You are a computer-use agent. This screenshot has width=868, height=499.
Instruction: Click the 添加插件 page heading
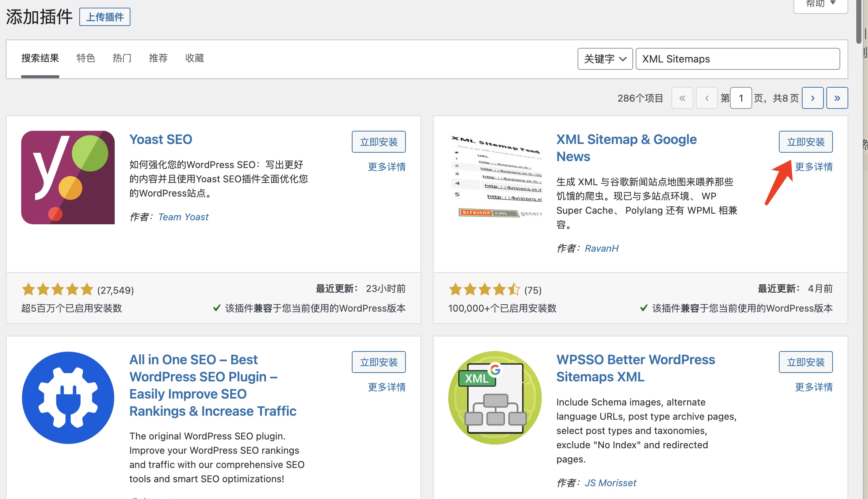(39, 17)
